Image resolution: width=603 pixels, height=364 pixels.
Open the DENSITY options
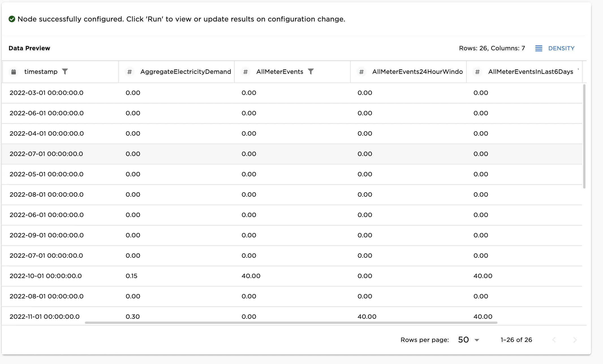click(555, 48)
